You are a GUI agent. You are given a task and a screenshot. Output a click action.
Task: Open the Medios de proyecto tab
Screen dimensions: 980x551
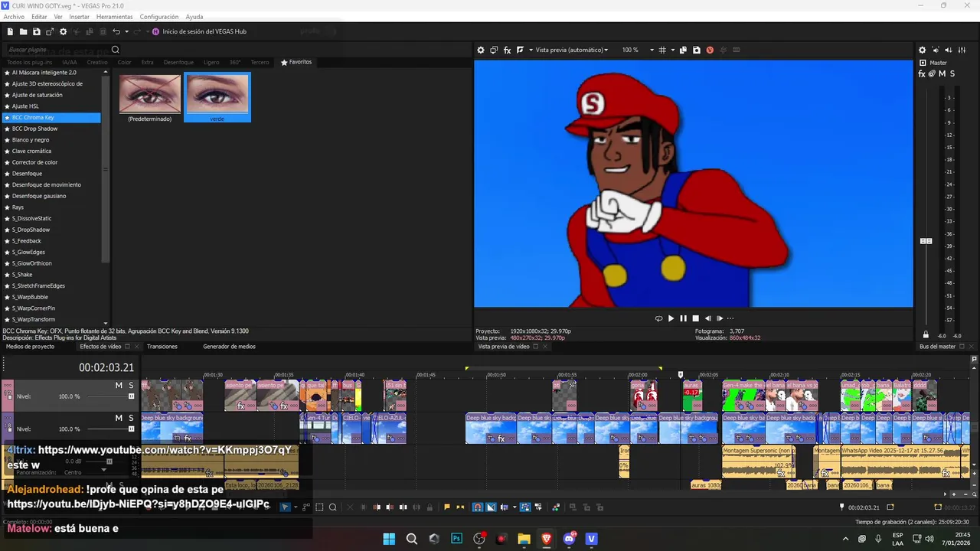pos(31,347)
